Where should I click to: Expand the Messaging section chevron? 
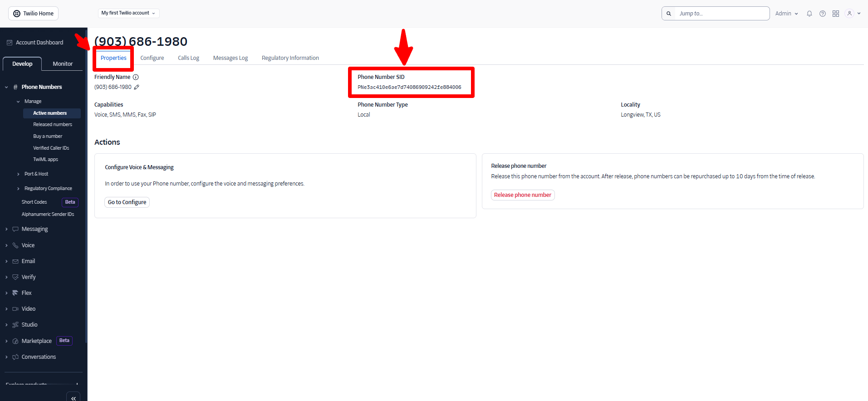point(6,229)
